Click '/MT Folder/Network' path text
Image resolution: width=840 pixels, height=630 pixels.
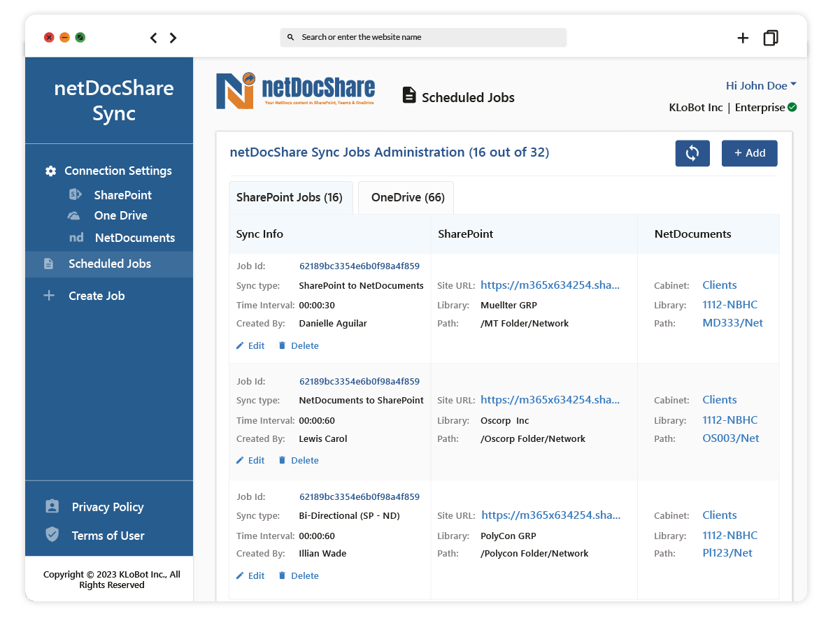[525, 324]
